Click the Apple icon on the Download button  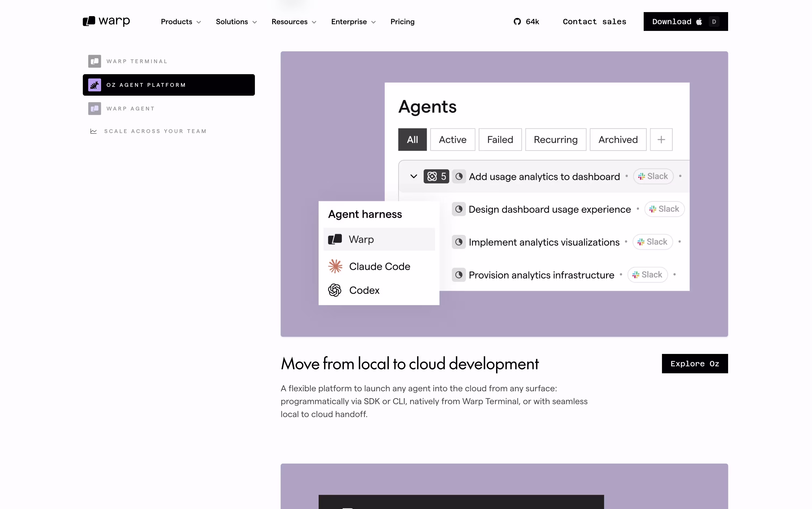pos(699,21)
